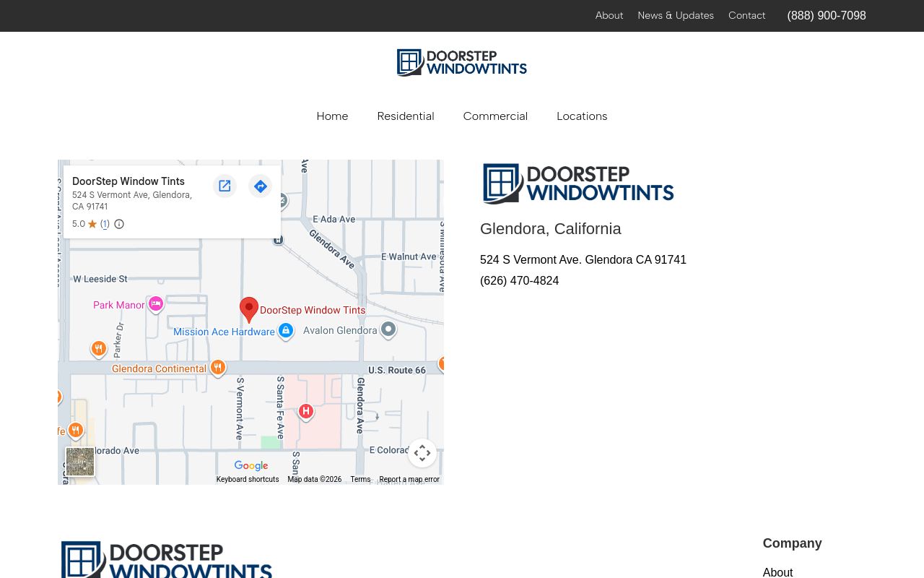The height and width of the screenshot is (578, 924).
Task: Call (888) 900-7098 number
Action: click(x=827, y=15)
